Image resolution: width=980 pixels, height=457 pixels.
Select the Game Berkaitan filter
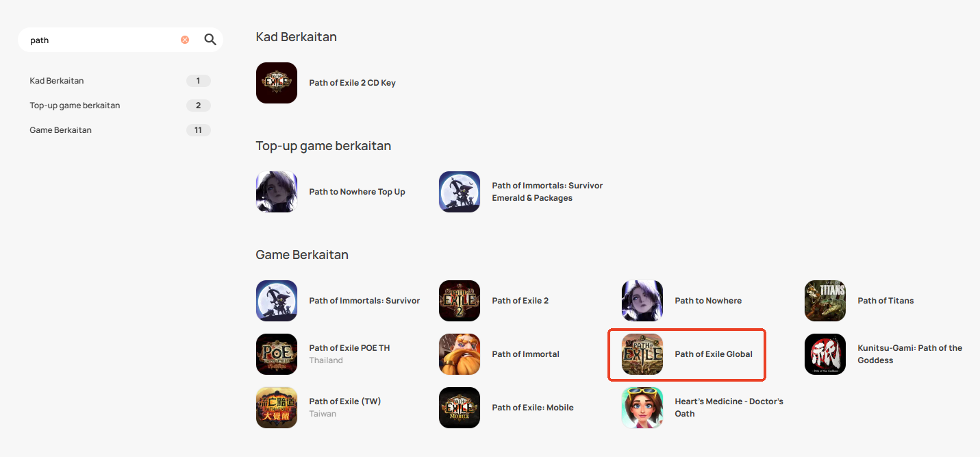120,130
